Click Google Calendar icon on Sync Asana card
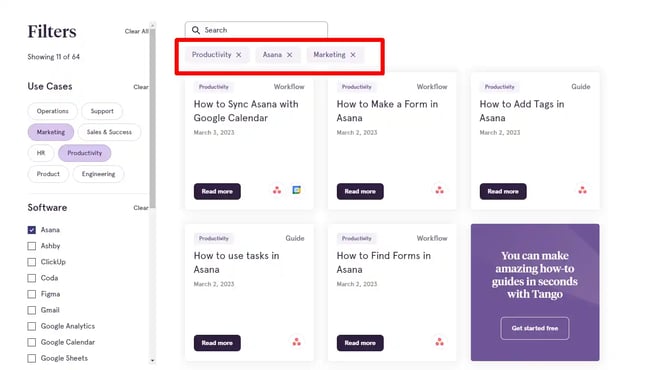Screen dimensions: 650x370 (296, 190)
